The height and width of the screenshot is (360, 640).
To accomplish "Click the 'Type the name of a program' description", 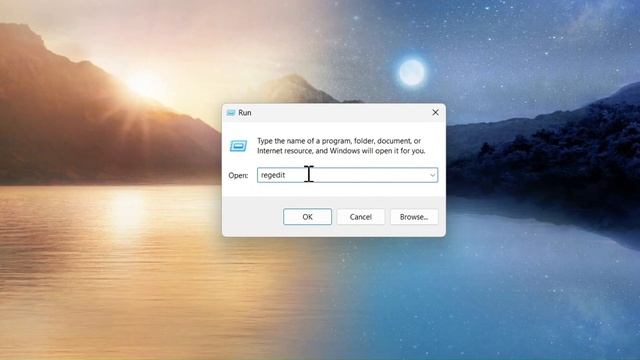I will pyautogui.click(x=341, y=146).
